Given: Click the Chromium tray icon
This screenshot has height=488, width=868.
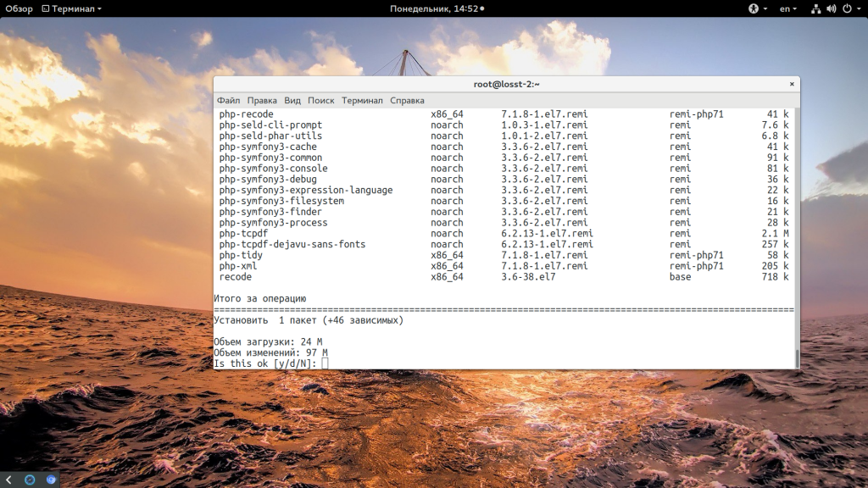Looking at the screenshot, I should 51,480.
